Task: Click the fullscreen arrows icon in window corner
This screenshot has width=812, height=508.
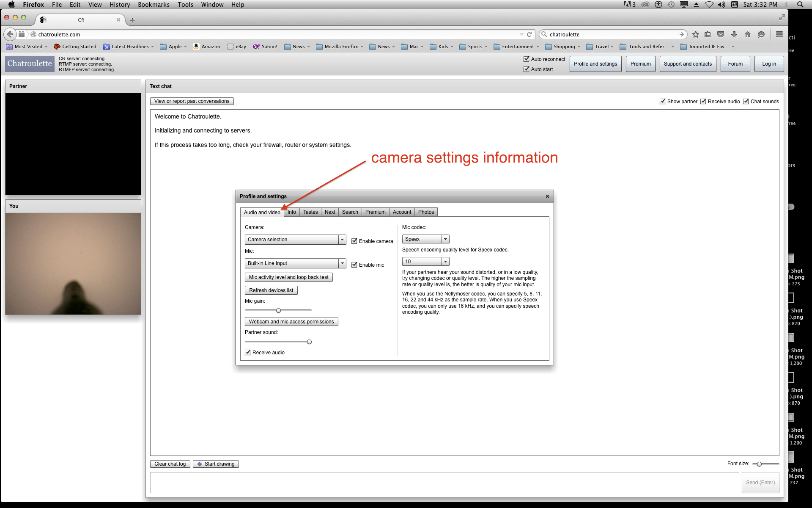Action: (782, 17)
